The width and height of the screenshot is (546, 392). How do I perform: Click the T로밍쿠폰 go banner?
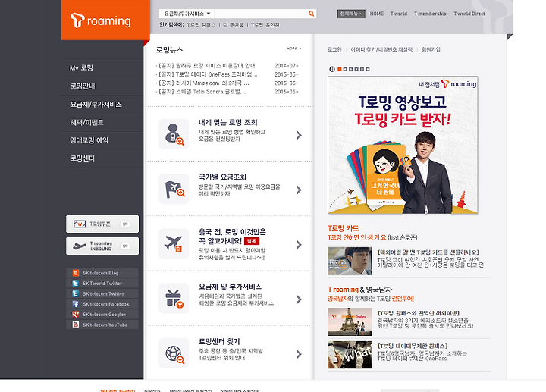pyautogui.click(x=102, y=224)
